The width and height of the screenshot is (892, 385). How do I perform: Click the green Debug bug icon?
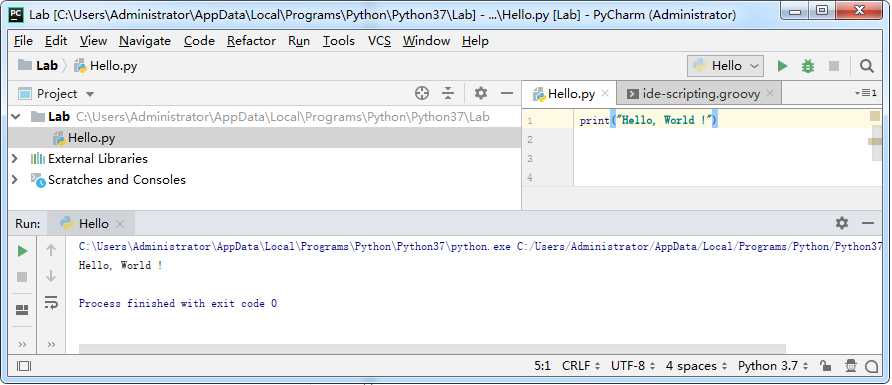click(x=808, y=66)
